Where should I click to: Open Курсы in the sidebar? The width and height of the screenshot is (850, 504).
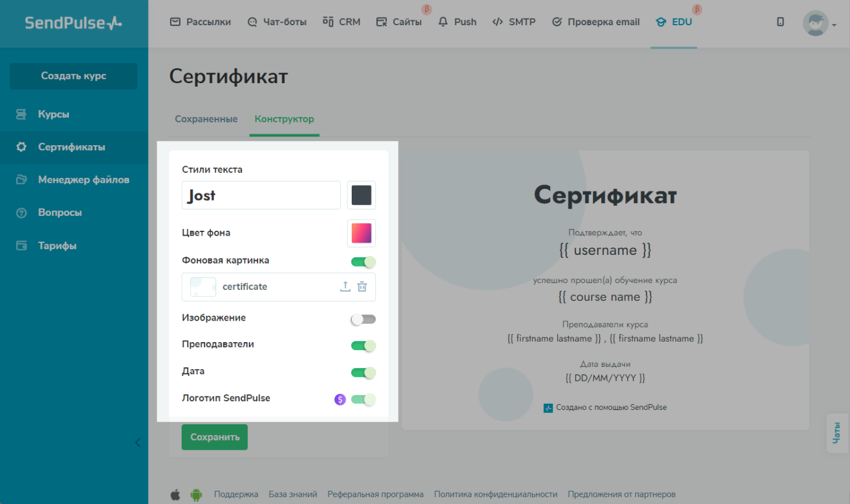(74, 114)
